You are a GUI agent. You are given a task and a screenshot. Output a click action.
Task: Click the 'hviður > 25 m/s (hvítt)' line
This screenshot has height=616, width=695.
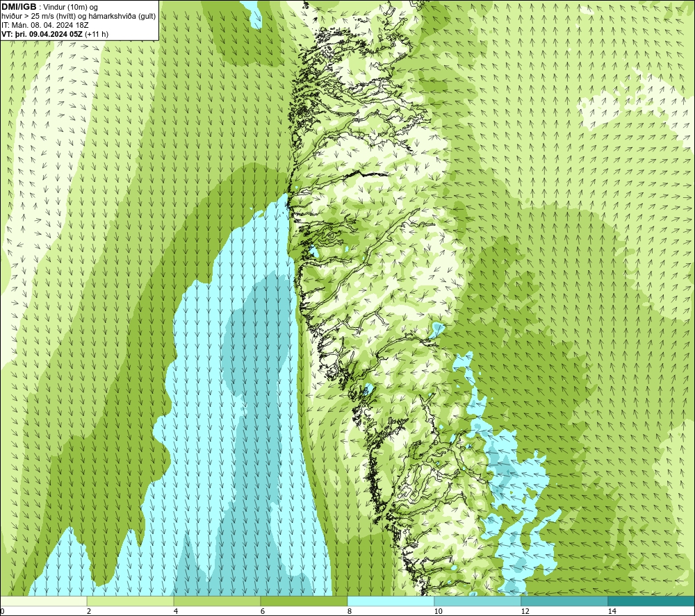click(38, 17)
